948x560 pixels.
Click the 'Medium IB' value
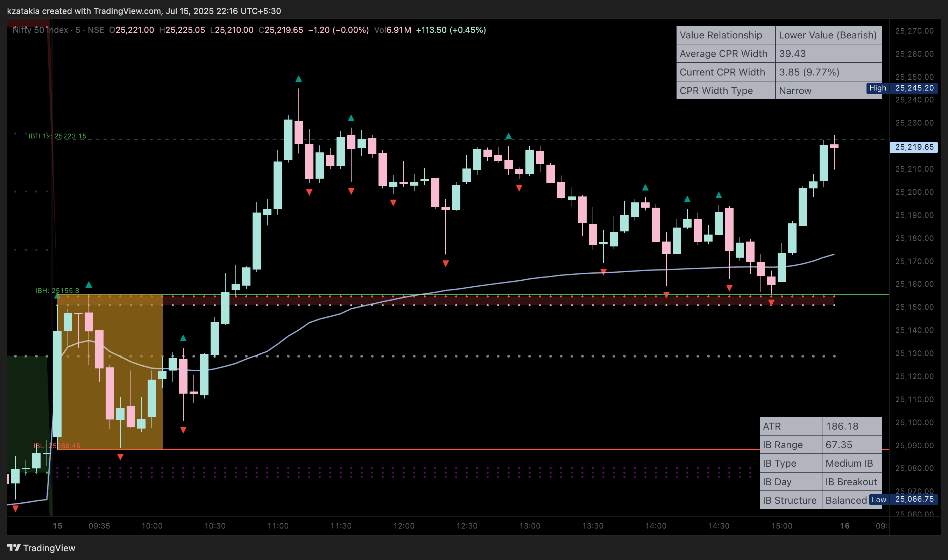pos(852,463)
